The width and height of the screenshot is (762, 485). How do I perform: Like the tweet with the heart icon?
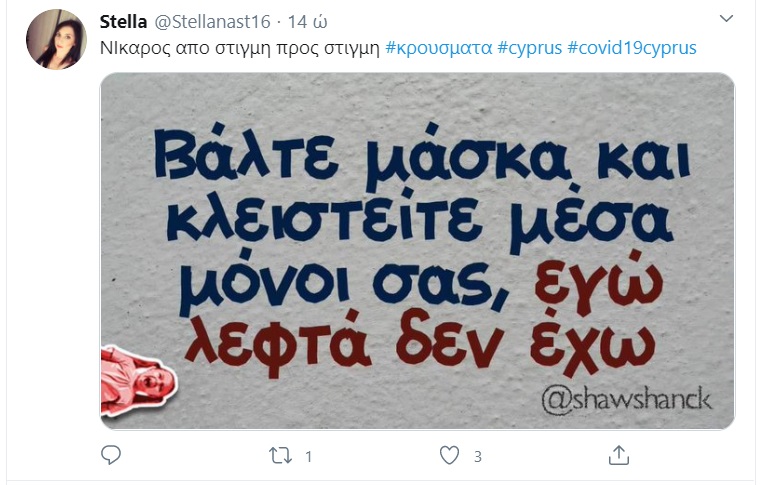(x=450, y=455)
